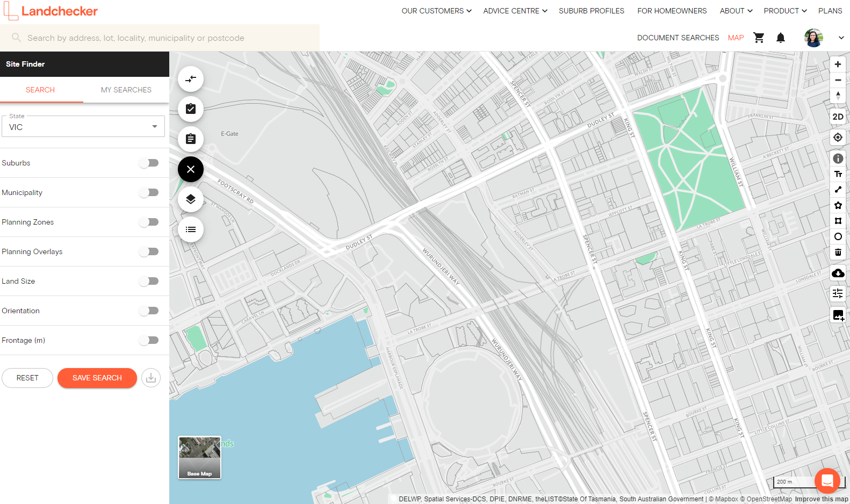Screen dimensions: 850x504
Task: Zoom out on the map
Action: pos(838,80)
